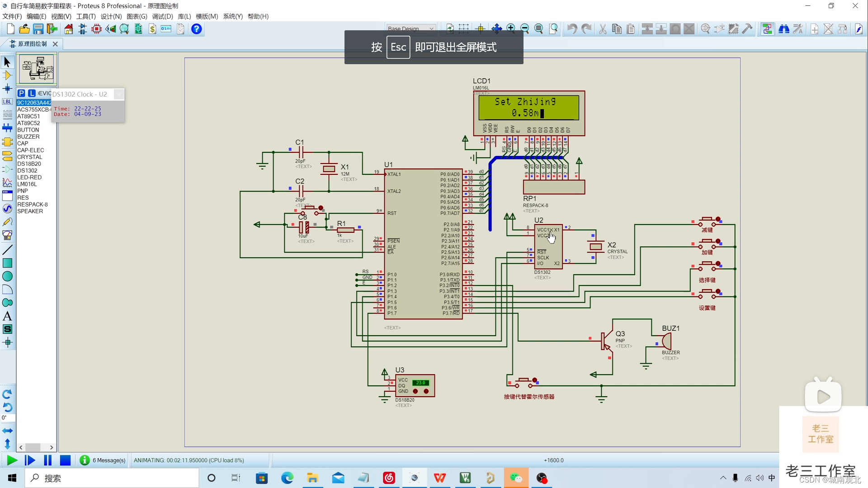Click the P pick devices button

pos(21,93)
